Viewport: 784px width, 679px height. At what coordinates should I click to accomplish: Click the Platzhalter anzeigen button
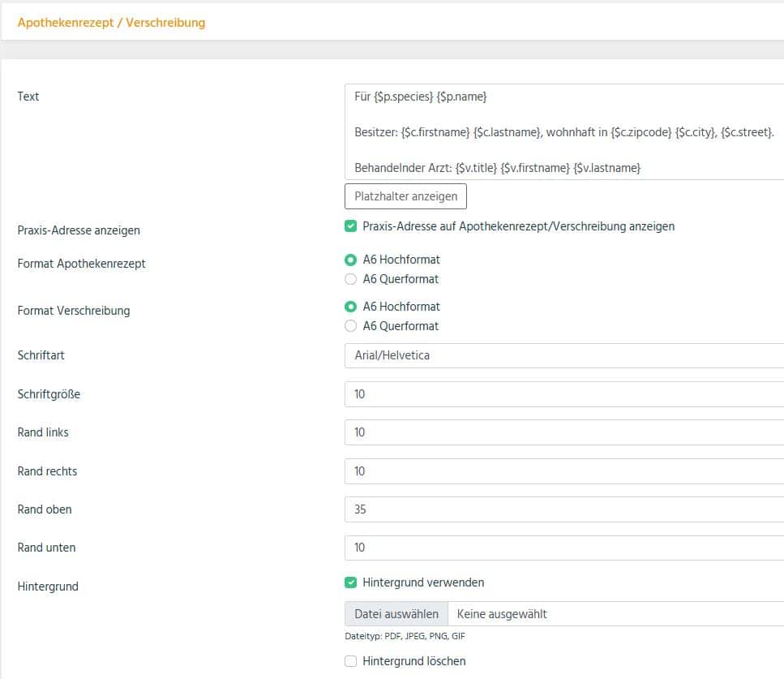click(405, 196)
